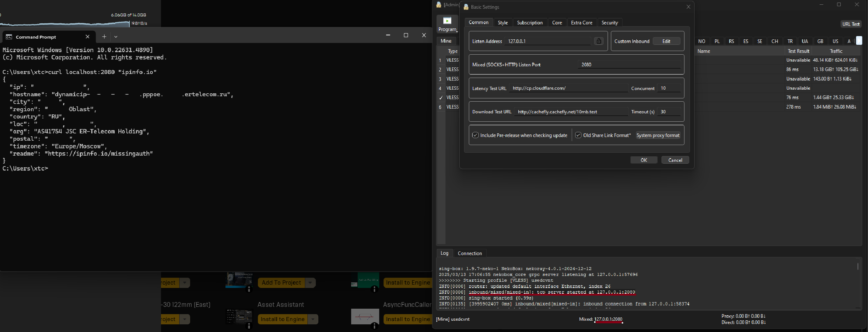868x332 pixels.
Task: Click info icon on AsyncFuncCaller thumbnail
Action: click(374, 326)
